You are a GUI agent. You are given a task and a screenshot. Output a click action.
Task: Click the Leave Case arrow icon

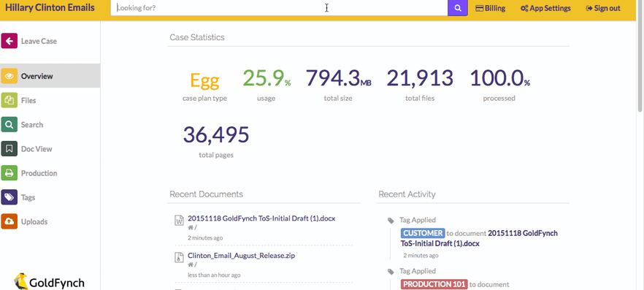pos(9,41)
